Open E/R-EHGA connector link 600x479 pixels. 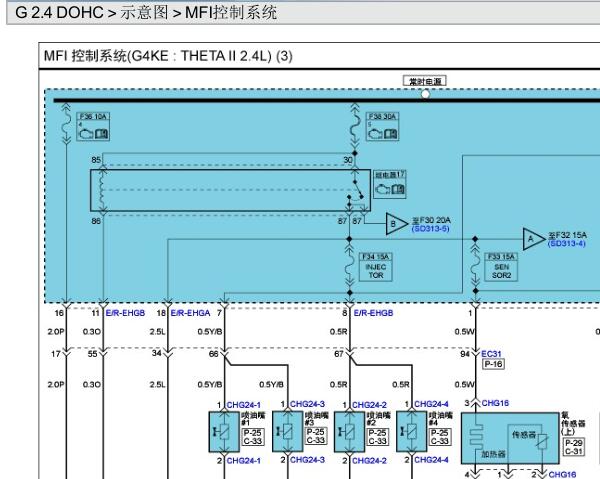click(190, 313)
